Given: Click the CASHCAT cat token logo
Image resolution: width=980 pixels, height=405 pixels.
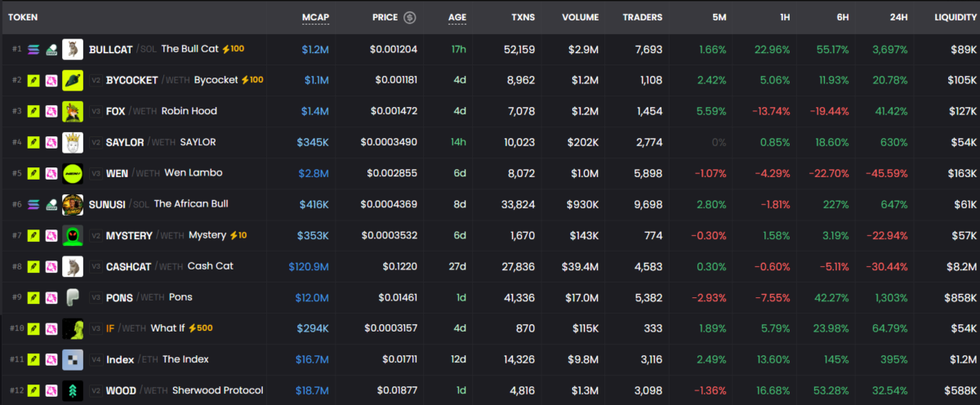Looking at the screenshot, I should [73, 266].
